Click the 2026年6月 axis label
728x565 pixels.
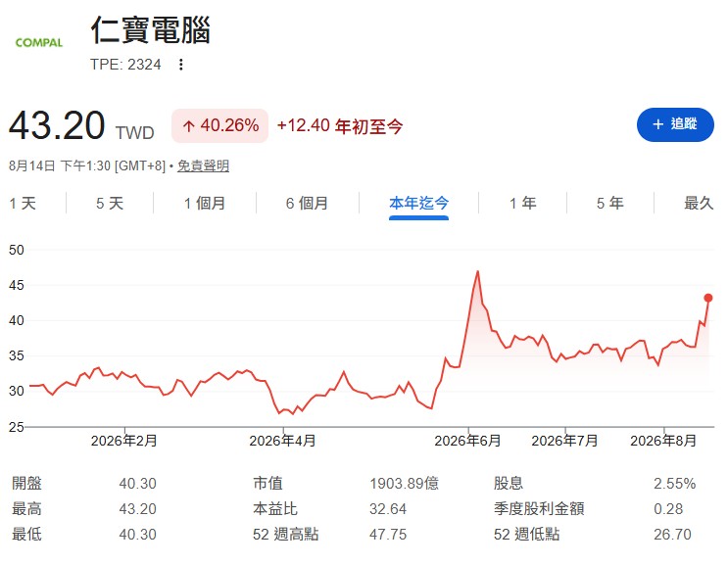[467, 441]
